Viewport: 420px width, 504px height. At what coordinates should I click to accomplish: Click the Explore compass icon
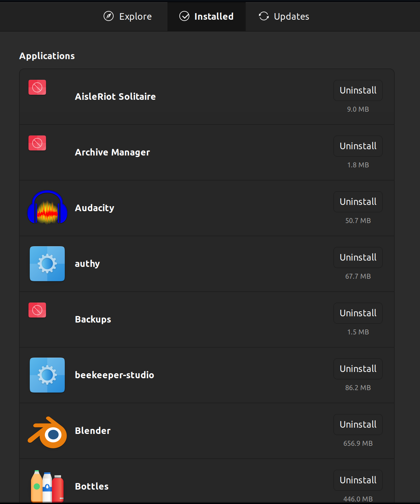click(108, 16)
